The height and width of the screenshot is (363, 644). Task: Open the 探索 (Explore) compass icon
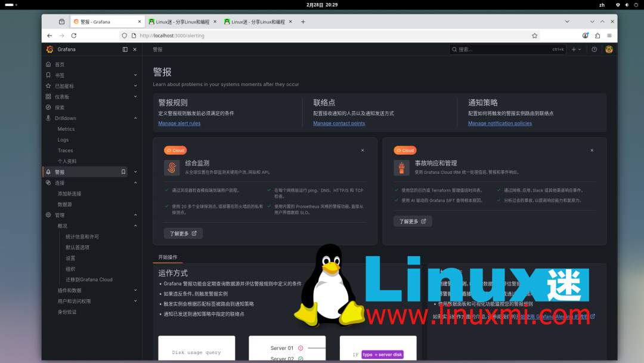click(x=47, y=107)
